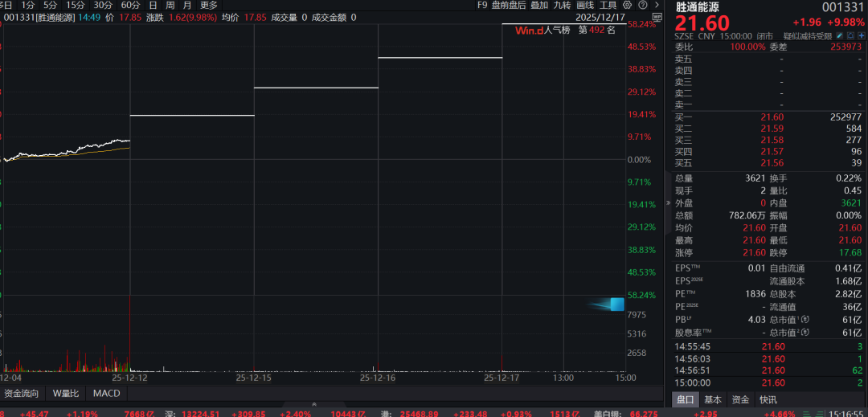The height and width of the screenshot is (417, 868).
Task: Switch to the 资金 tab
Action: pyautogui.click(x=740, y=399)
